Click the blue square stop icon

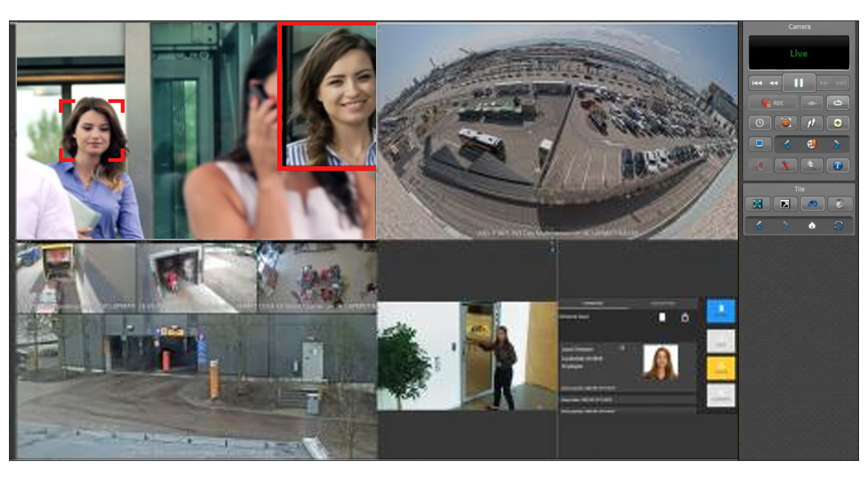(759, 144)
